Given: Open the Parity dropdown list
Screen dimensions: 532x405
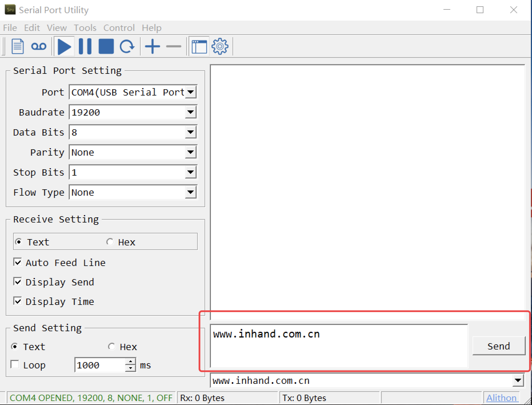Looking at the screenshot, I should [x=191, y=152].
